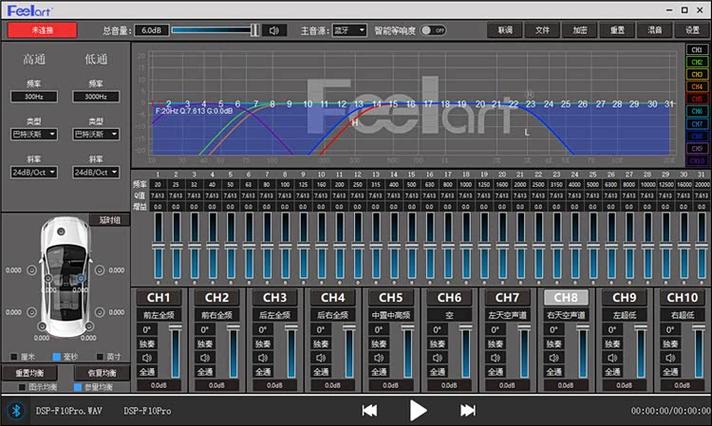Image resolution: width=712 pixels, height=426 pixels.
Task: Select the CH8 channel tab
Action: click(x=566, y=298)
